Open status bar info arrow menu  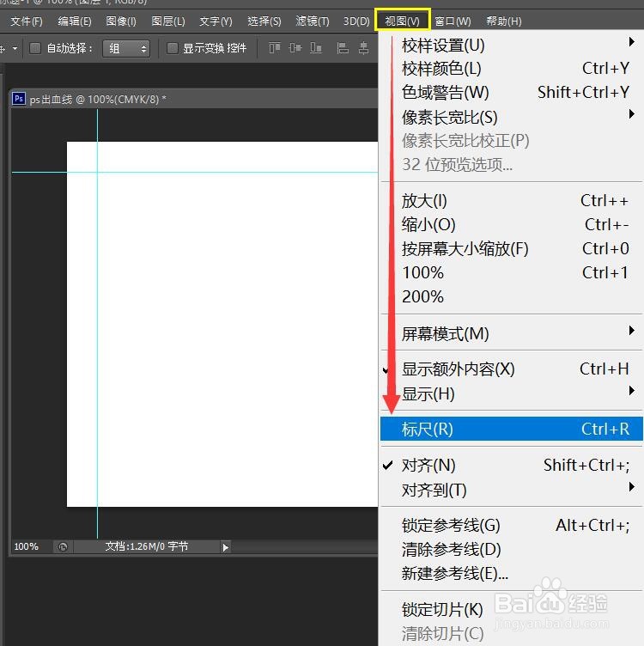point(225,547)
